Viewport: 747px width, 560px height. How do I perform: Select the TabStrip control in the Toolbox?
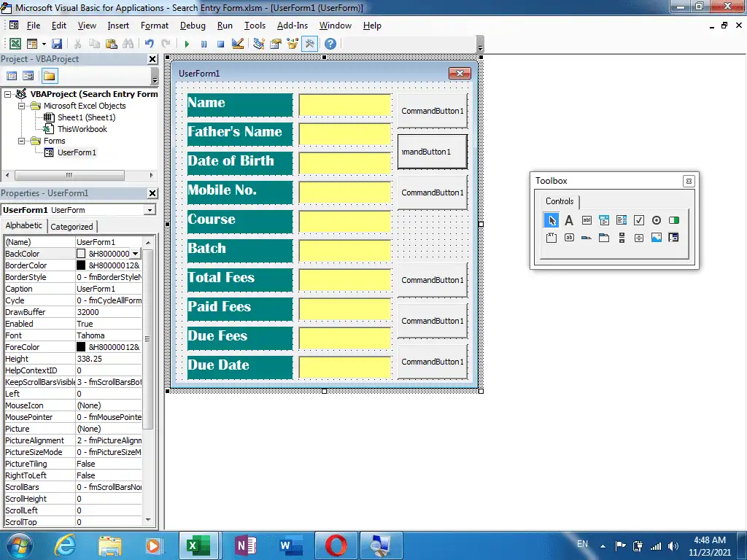[x=587, y=238]
